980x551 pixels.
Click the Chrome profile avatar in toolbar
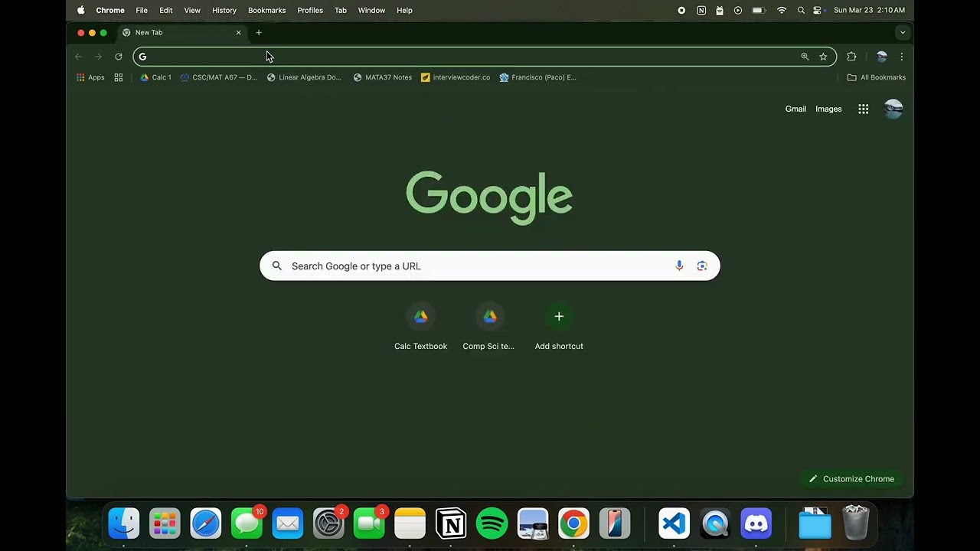coord(882,57)
